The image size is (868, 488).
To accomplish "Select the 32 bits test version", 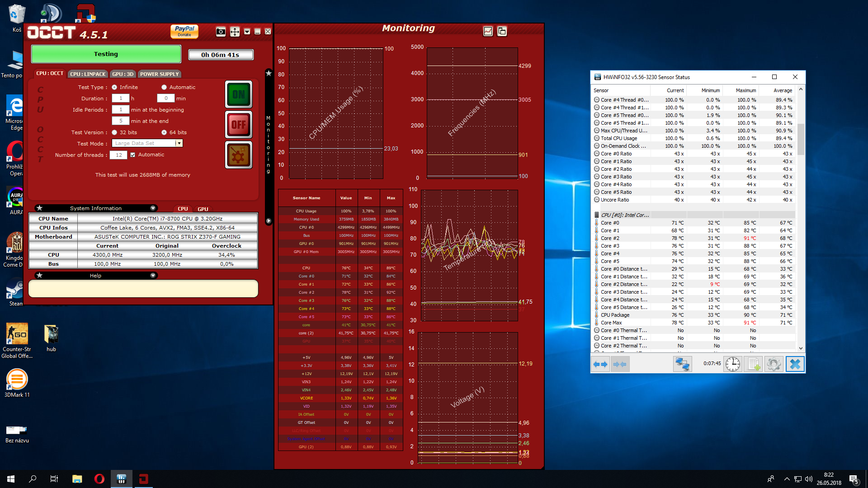I will [114, 132].
